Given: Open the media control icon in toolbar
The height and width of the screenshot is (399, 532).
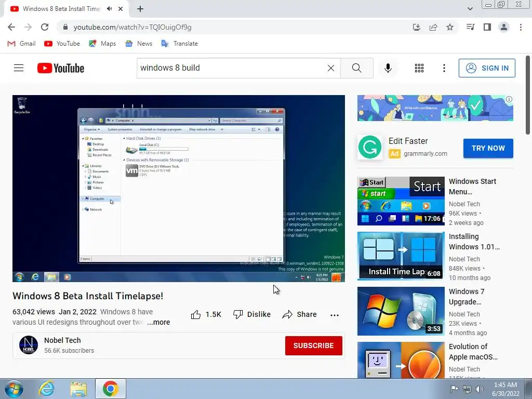Looking at the screenshot, I should 470,27.
